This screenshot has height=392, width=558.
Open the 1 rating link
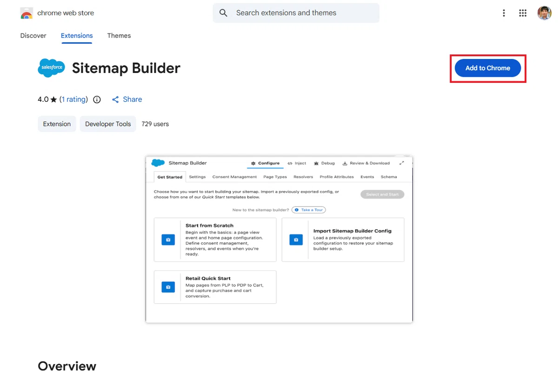pyautogui.click(x=74, y=100)
